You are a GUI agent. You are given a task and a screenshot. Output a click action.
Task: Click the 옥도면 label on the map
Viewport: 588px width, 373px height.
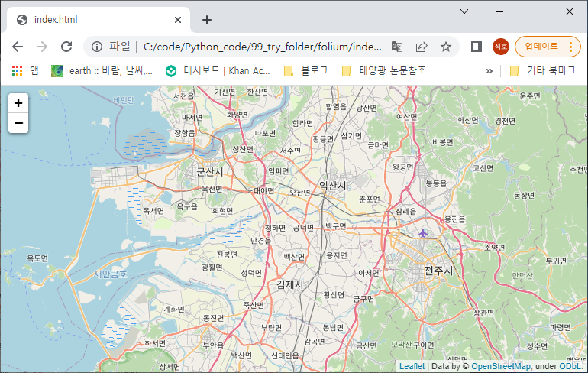37,258
